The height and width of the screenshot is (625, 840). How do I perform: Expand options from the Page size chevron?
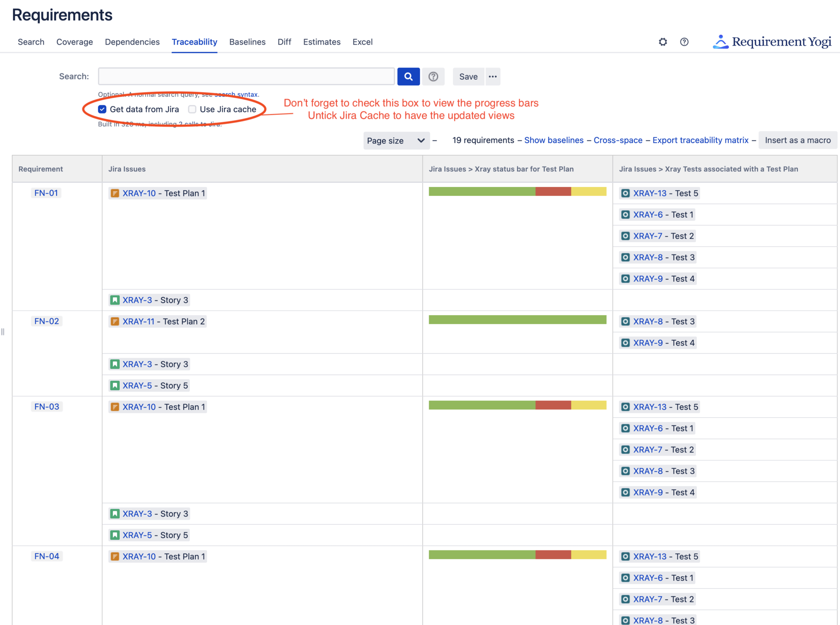[421, 141]
